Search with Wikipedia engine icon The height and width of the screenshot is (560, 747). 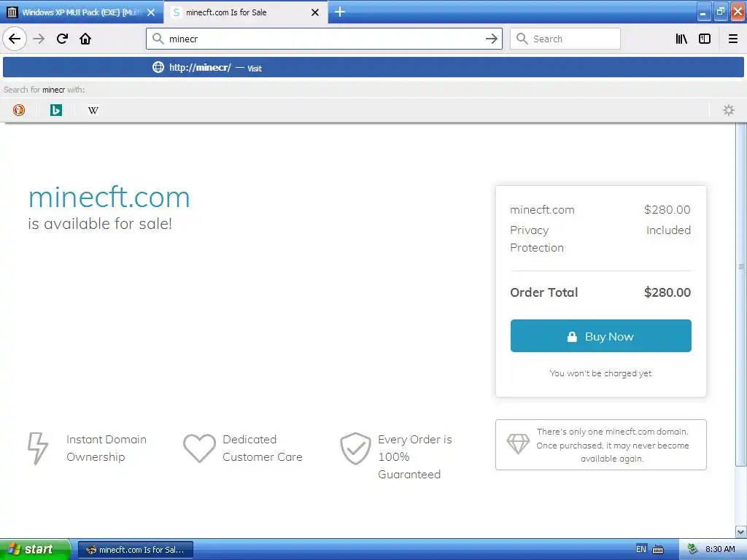tap(93, 110)
